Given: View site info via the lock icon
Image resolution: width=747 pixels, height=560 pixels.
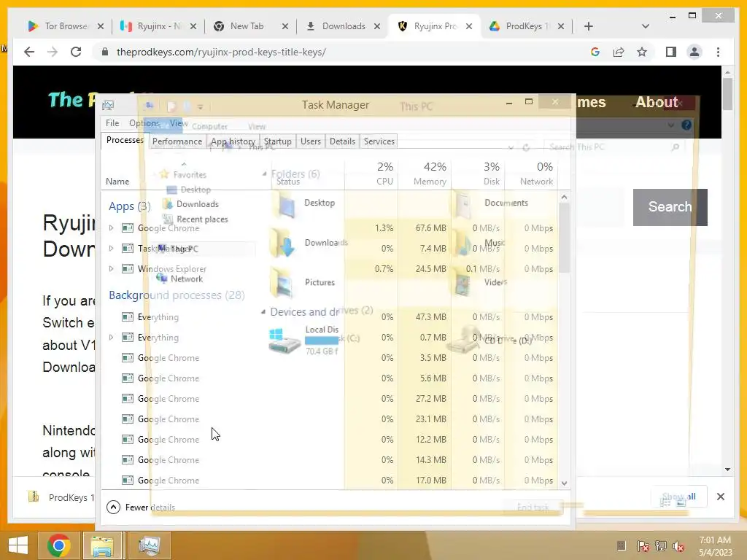Looking at the screenshot, I should [x=105, y=52].
